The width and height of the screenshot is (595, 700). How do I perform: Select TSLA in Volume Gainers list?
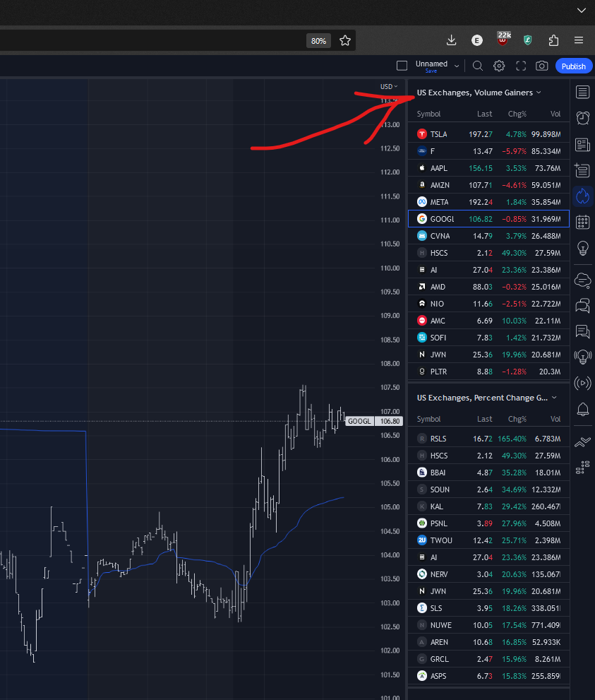click(488, 134)
